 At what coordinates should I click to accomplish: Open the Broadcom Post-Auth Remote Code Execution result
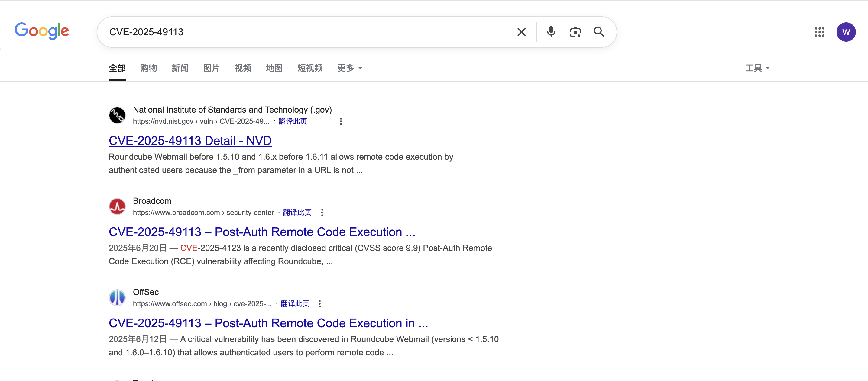point(262,232)
